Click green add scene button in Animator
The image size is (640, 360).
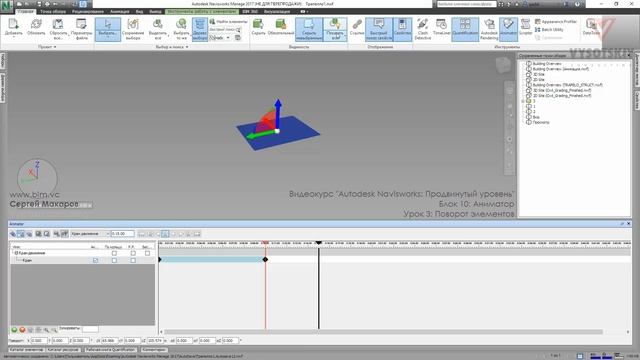pos(14,330)
